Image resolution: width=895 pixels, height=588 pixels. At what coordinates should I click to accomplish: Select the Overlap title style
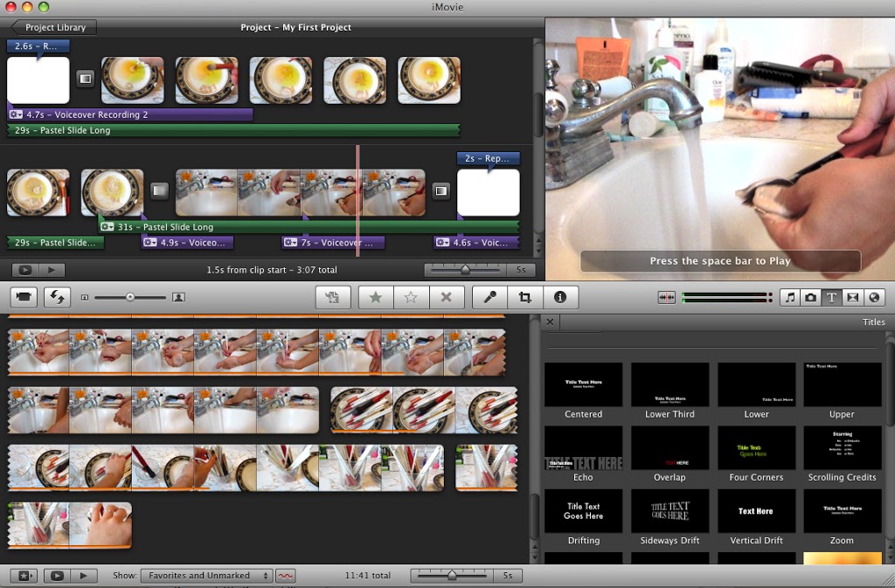point(670,454)
